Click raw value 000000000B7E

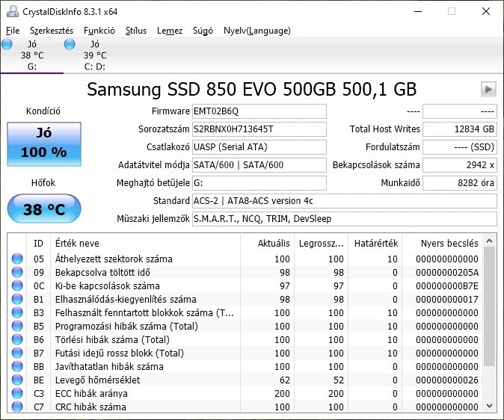point(447,286)
